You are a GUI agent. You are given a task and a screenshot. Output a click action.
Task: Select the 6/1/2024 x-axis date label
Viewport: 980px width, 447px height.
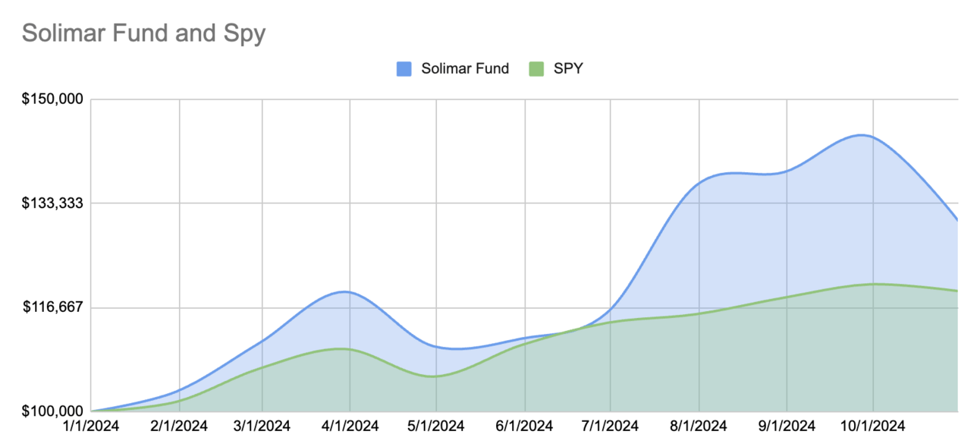pos(525,427)
